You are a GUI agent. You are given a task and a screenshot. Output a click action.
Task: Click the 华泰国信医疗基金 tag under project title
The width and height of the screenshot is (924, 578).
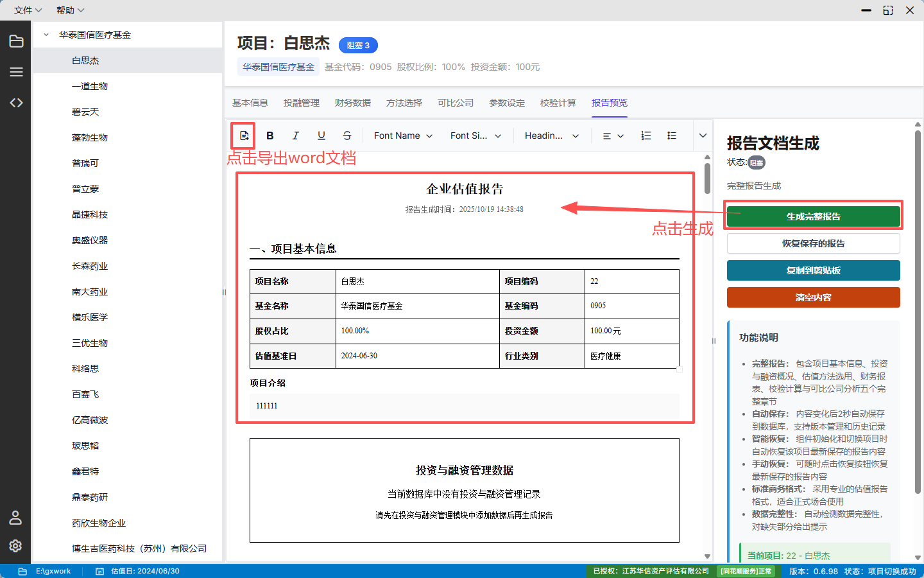(278, 67)
